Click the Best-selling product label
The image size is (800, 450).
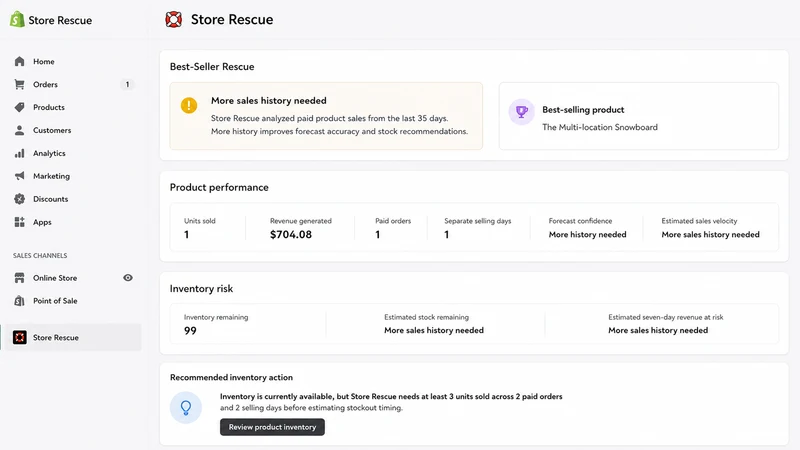click(583, 110)
